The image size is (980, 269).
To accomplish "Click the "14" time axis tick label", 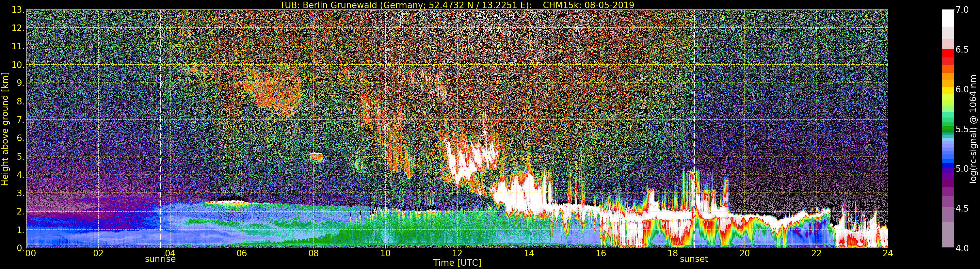I will pos(529,253).
